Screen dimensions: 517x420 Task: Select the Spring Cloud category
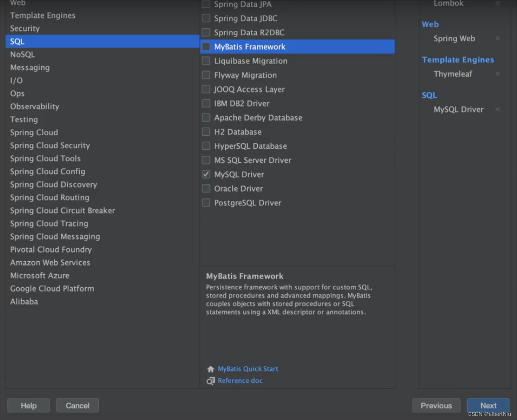pos(102,133)
